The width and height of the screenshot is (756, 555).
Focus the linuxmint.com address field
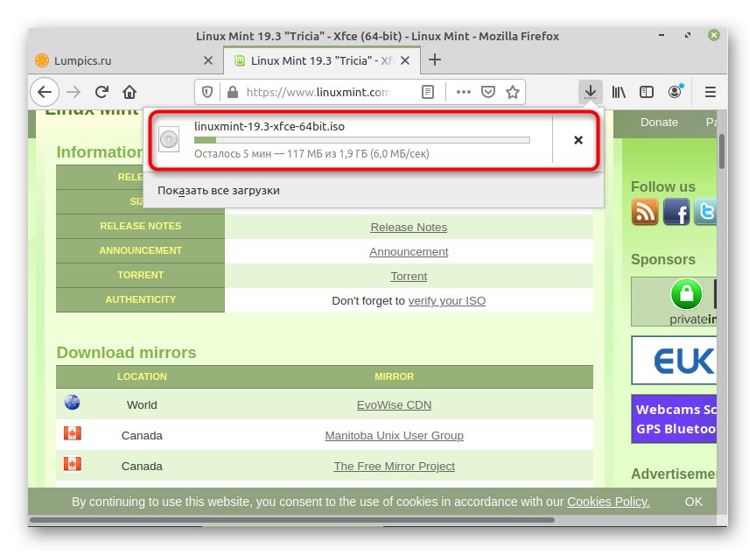(318, 92)
